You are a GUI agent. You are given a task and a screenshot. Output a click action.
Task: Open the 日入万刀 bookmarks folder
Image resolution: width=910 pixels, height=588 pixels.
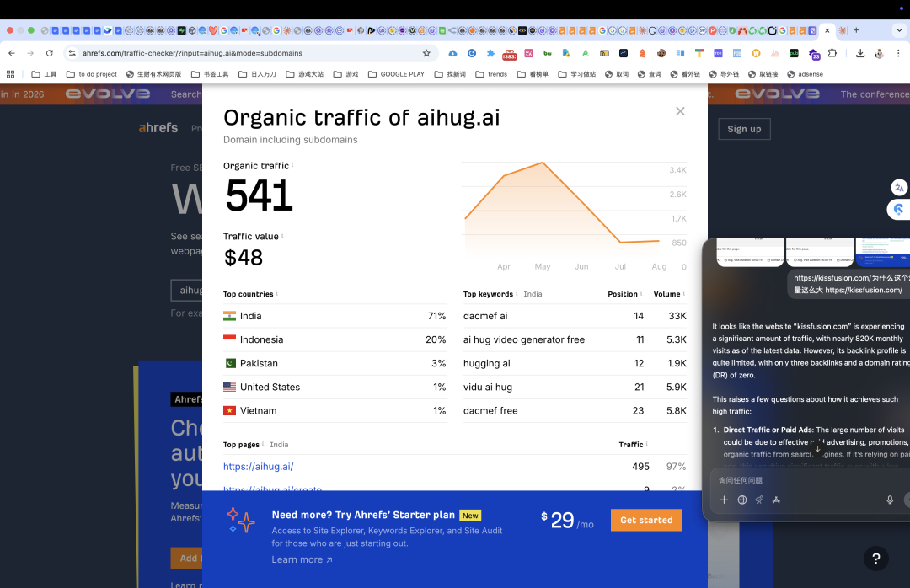257,74
